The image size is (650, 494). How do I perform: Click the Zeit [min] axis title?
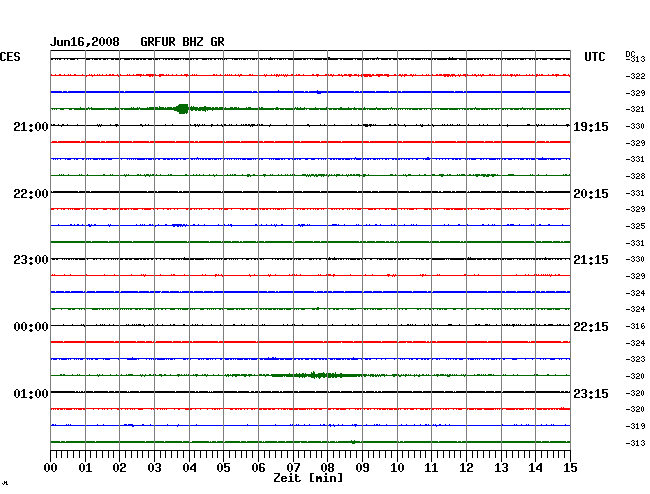tap(308, 478)
